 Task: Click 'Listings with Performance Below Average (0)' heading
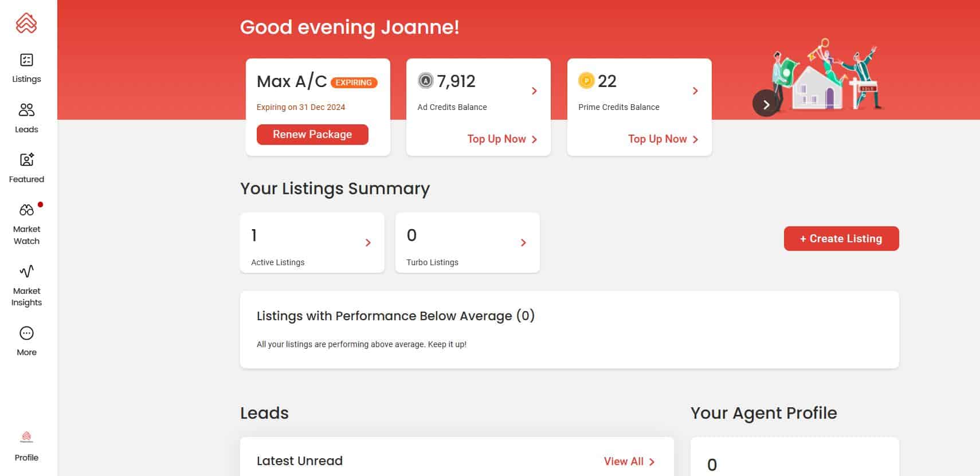395,316
